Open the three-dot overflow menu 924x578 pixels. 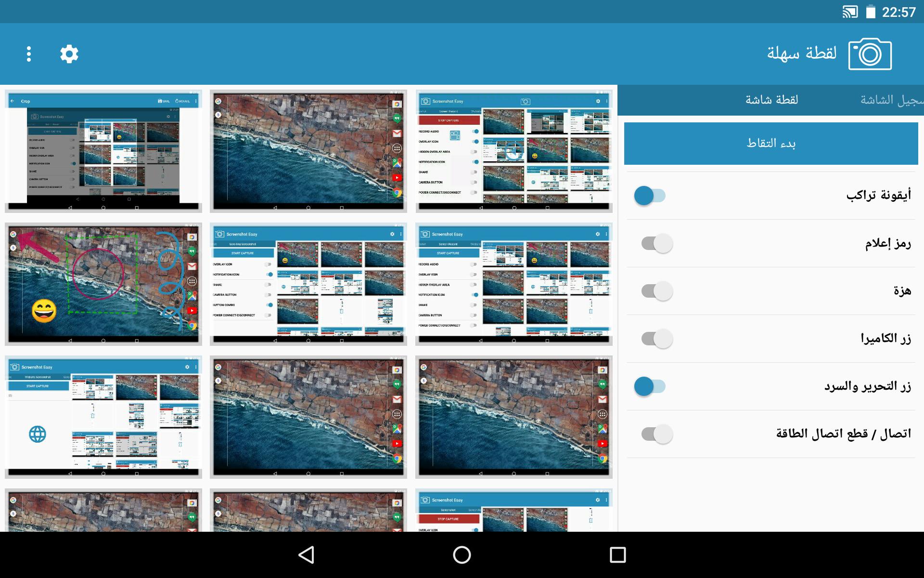(29, 54)
